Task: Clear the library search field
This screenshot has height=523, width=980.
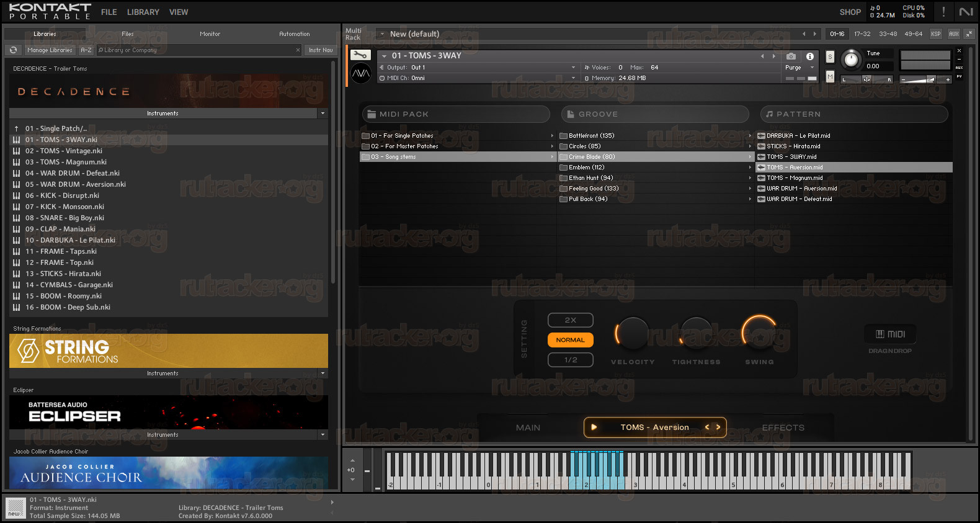Action: coord(298,50)
